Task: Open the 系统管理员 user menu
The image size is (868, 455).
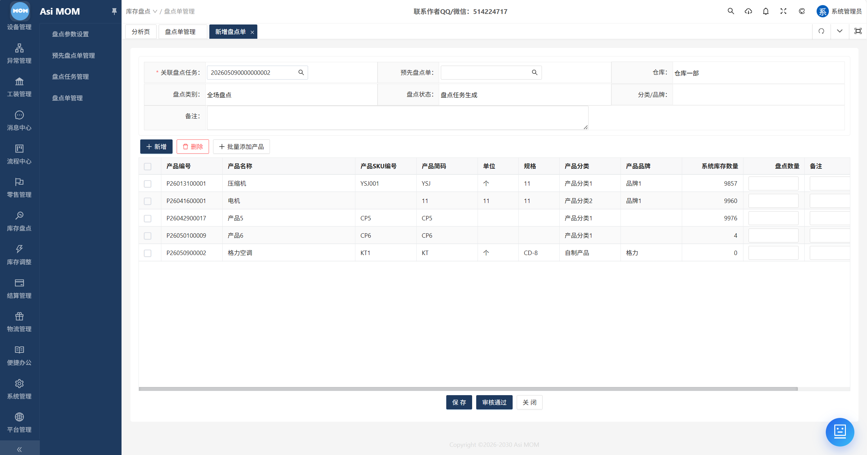Action: coord(839,11)
